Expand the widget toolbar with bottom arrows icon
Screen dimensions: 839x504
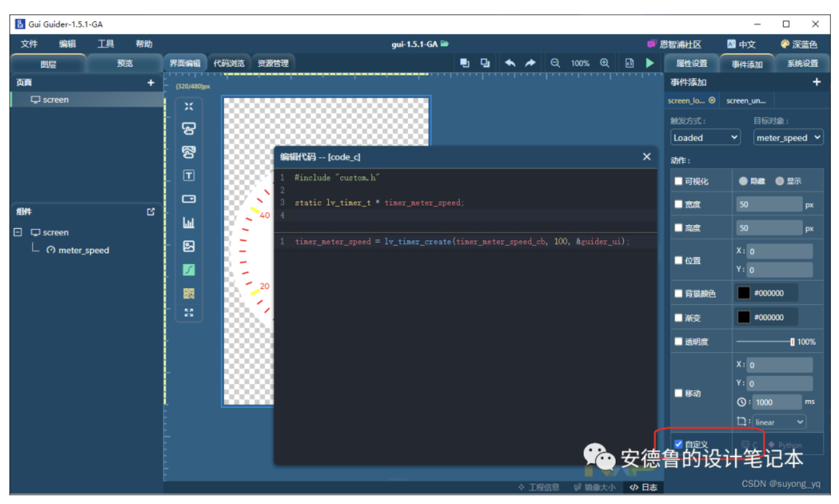(x=189, y=313)
